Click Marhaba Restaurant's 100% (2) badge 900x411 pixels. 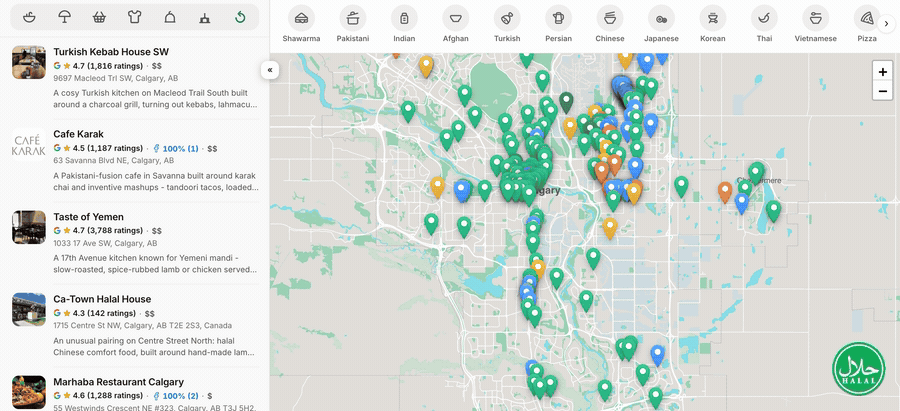coord(176,396)
